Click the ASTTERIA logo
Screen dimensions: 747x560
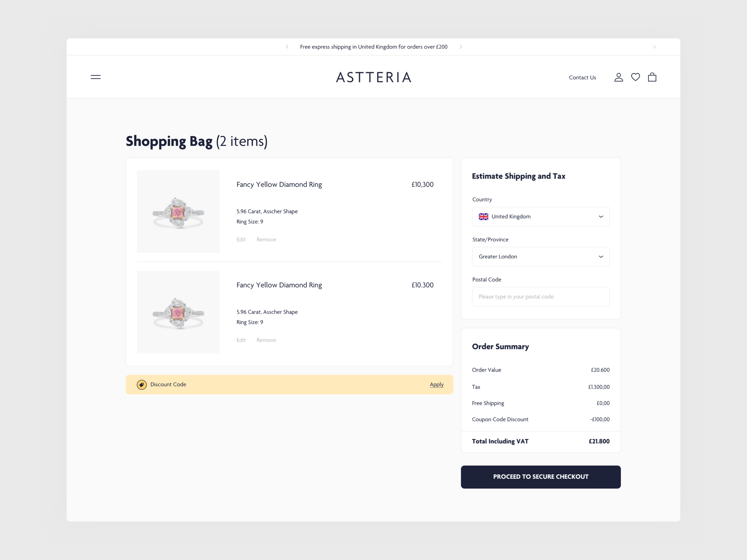click(x=373, y=77)
